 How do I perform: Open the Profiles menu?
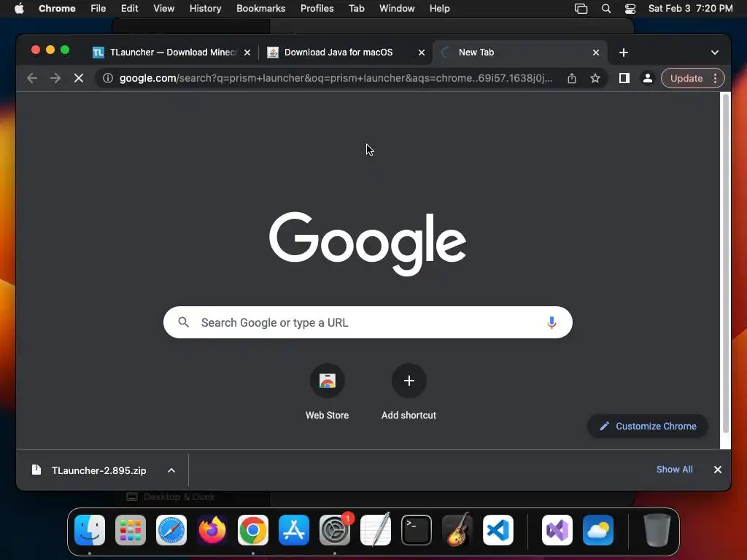pyautogui.click(x=317, y=9)
